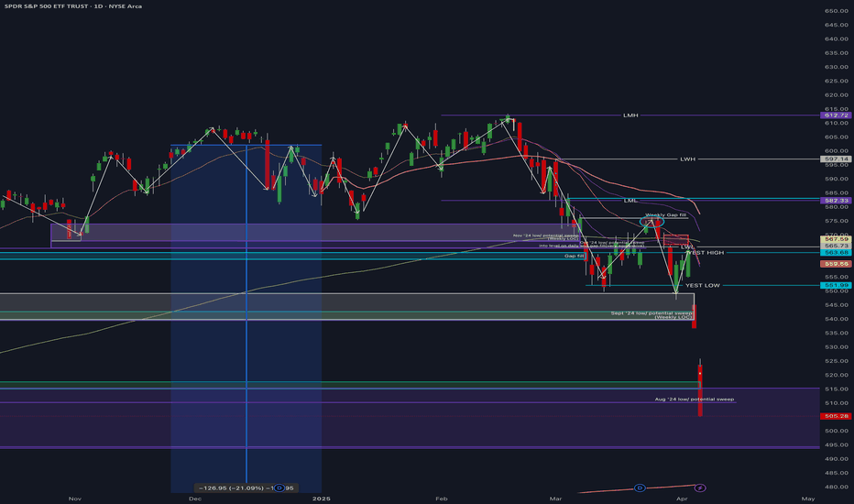This screenshot has height=504, width=854.
Task: Click the YEST HIGH level label
Action: point(706,252)
